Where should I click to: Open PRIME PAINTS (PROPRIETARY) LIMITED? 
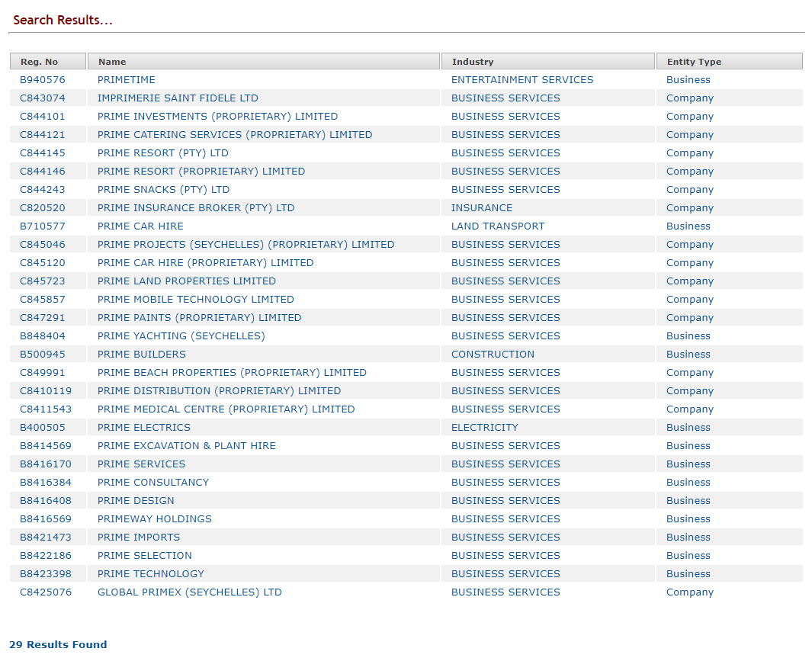point(199,318)
